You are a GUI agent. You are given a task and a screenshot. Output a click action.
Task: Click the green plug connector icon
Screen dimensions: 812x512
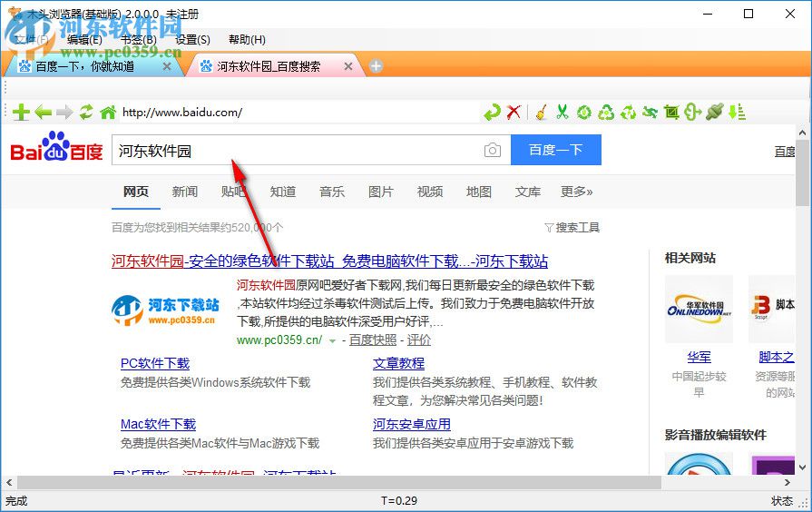[714, 112]
